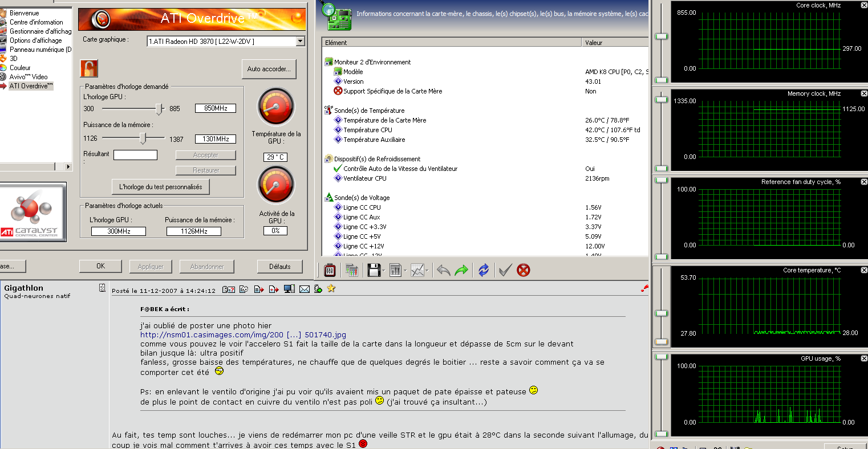868x449 pixels.
Task: Click the GPU clock slider handle
Action: (x=160, y=108)
